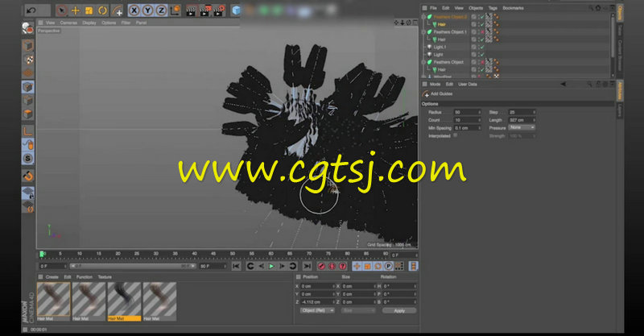Go to end of animation
The height and width of the screenshot is (336, 644).
pyautogui.click(x=307, y=266)
